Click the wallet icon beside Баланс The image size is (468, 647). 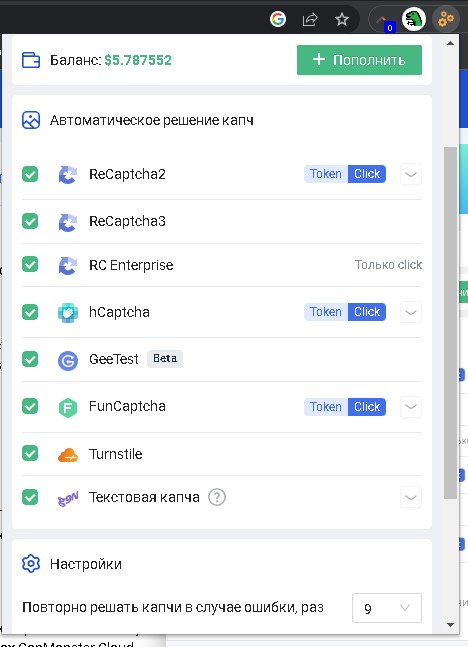(31, 60)
